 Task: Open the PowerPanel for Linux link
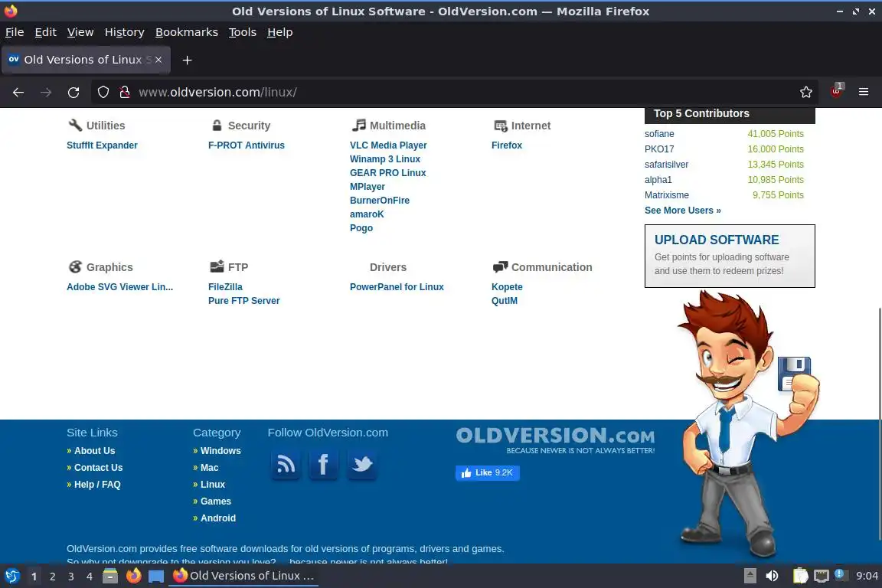397,287
